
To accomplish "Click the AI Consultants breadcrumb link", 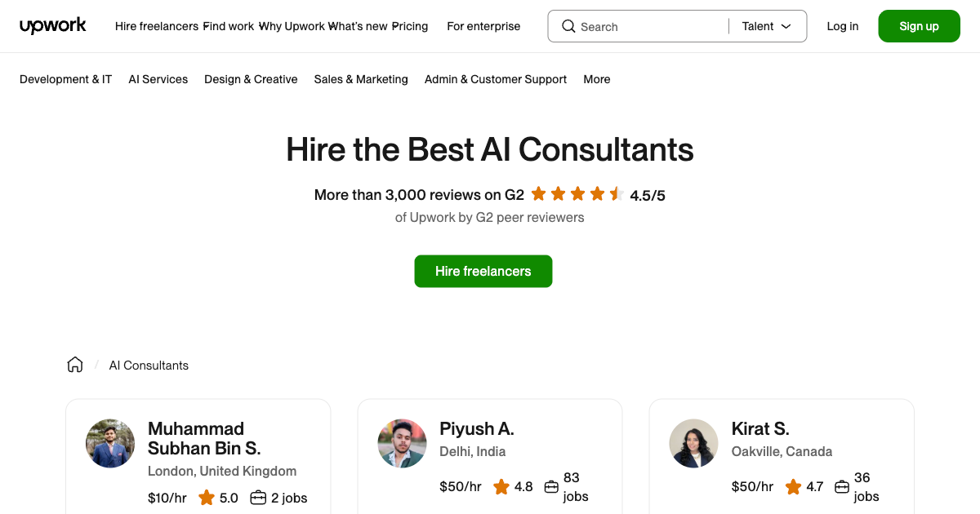I will tap(149, 365).
